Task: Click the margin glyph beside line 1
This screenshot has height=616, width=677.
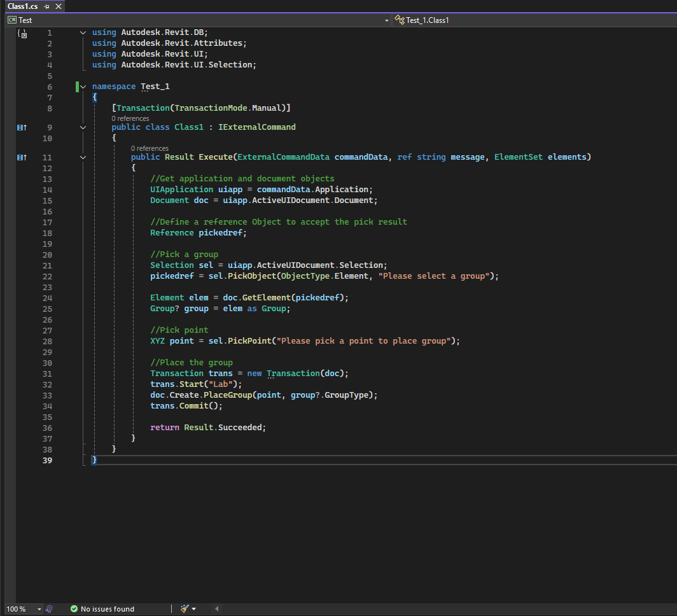Action: click(22, 34)
